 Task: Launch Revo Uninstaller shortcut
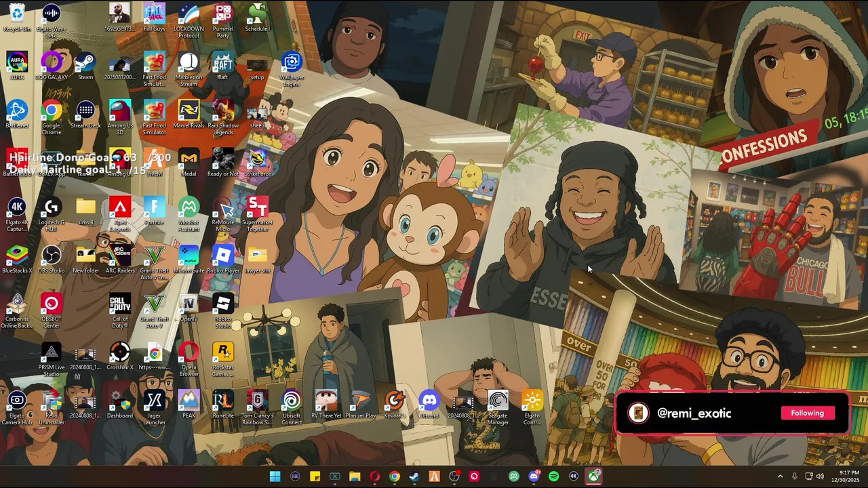[x=52, y=408]
